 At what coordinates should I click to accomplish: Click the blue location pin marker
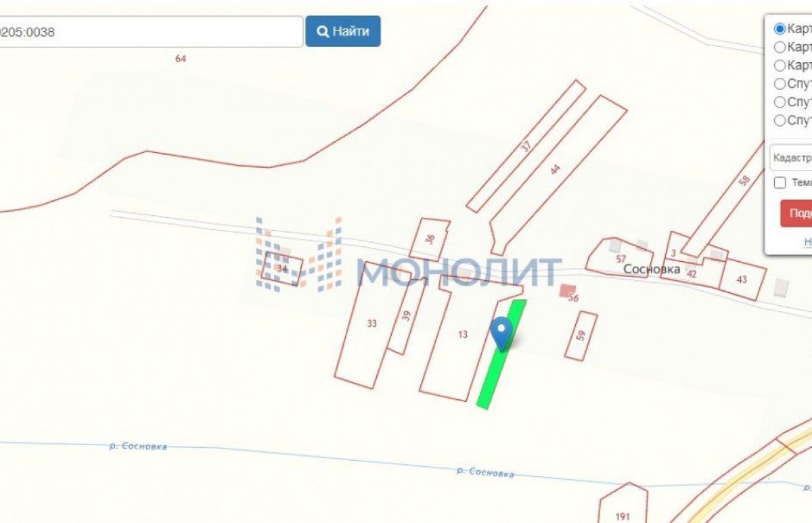pos(501,333)
